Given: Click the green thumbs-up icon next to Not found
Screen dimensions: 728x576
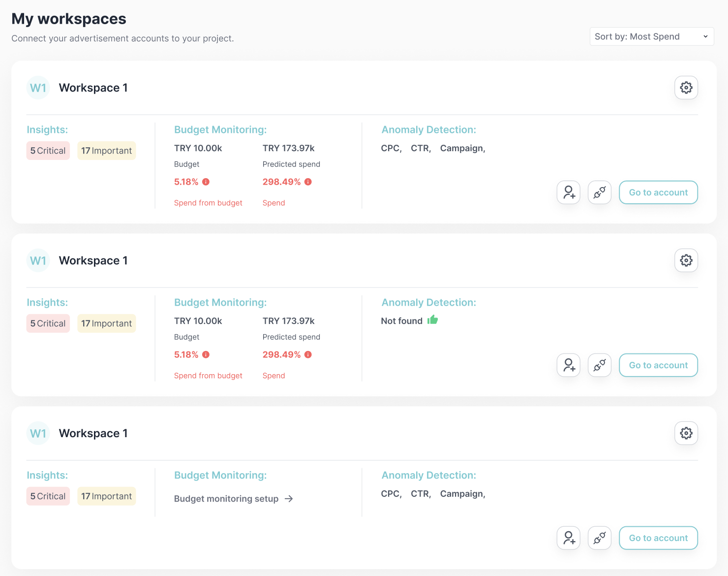Looking at the screenshot, I should click(x=432, y=320).
